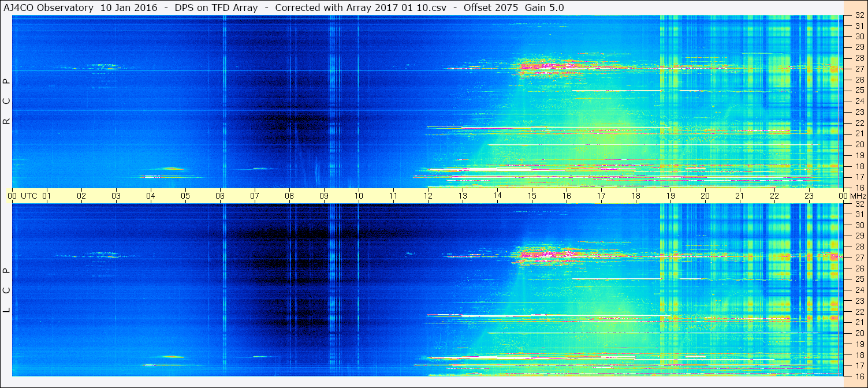This screenshot has width=868, height=388.
Task: Click the 09 hour label on time axis
Action: tap(324, 196)
